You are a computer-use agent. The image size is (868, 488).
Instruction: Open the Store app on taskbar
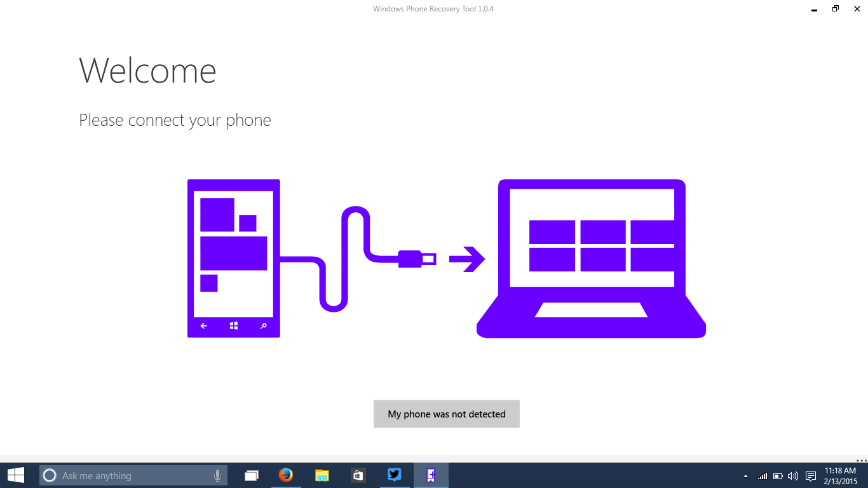click(x=358, y=475)
